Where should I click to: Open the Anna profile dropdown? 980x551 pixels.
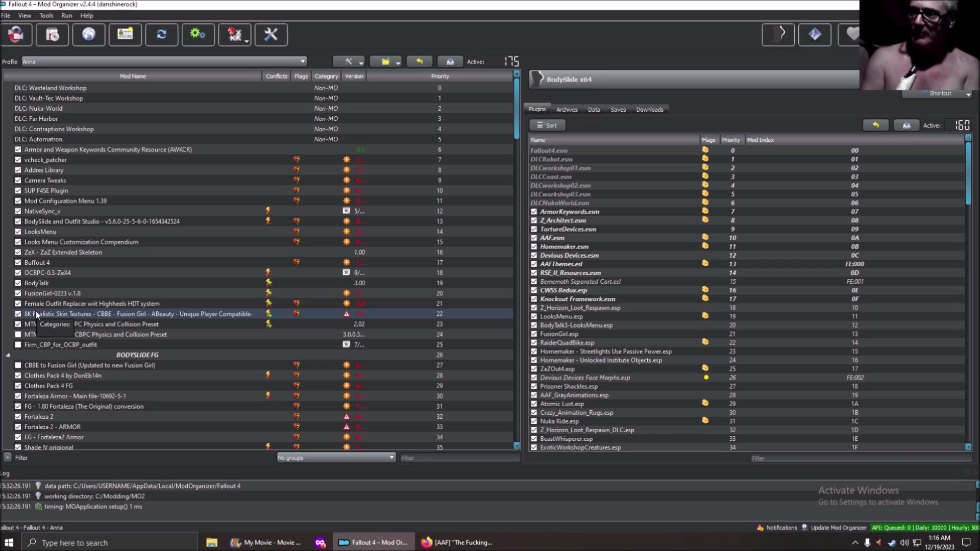click(164, 62)
